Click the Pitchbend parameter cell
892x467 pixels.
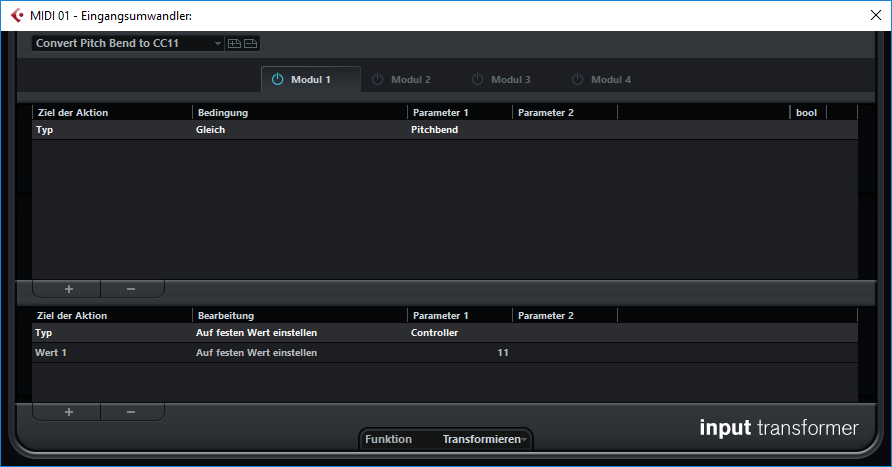click(435, 130)
